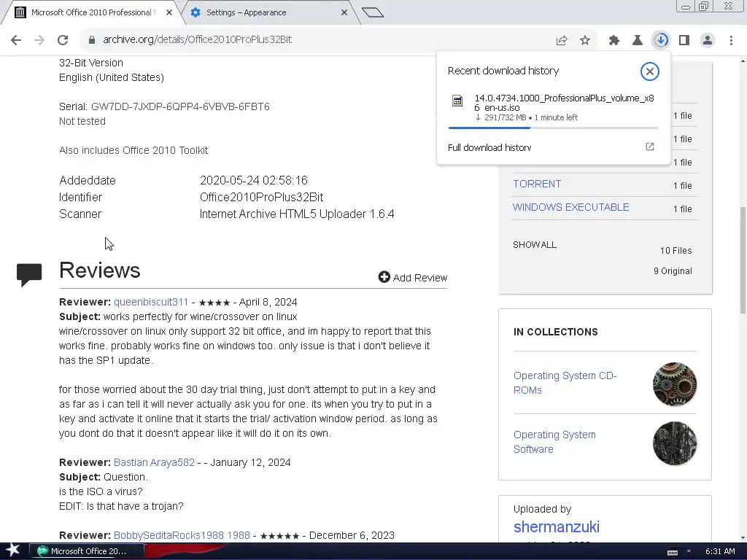Viewport: 747px width, 560px height.
Task: View site info via lock icon
Action: click(91, 40)
